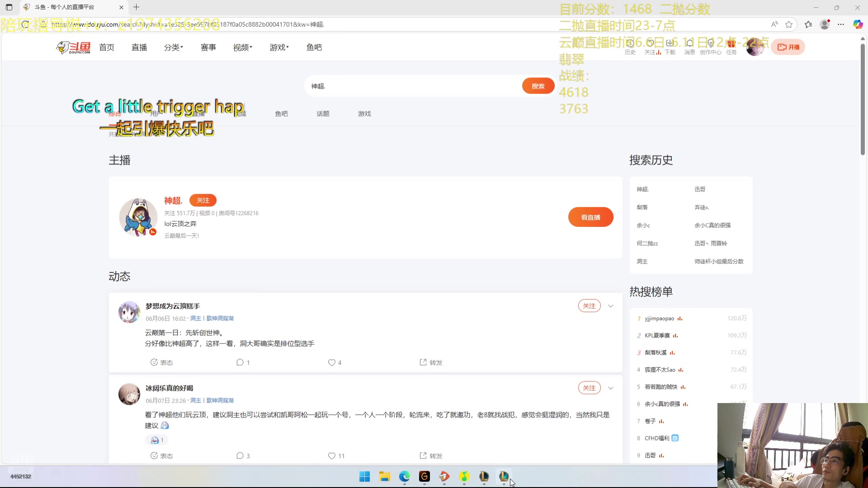Click the emoji reaction count chip
The height and width of the screenshot is (488, 868).
pyautogui.click(x=157, y=440)
